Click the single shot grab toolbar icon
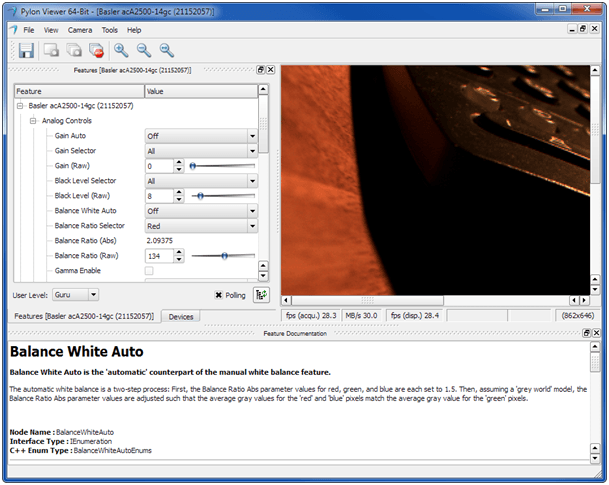 pyautogui.click(x=51, y=50)
